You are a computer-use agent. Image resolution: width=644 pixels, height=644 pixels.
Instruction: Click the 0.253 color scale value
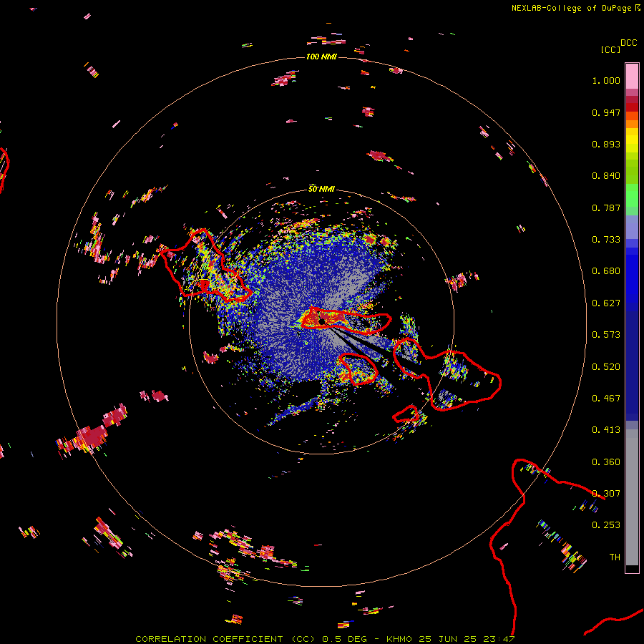(606, 525)
